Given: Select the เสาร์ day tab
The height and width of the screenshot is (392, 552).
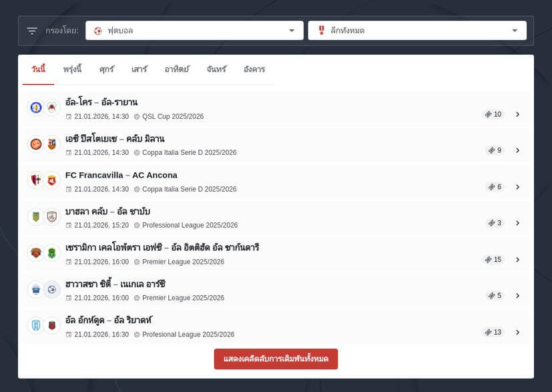Looking at the screenshot, I should 139,69.
